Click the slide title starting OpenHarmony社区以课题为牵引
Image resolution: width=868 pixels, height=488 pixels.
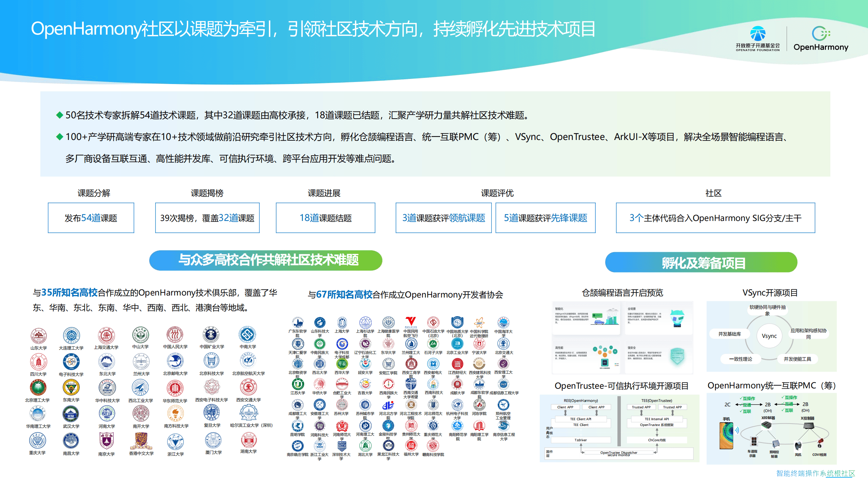pos(313,29)
